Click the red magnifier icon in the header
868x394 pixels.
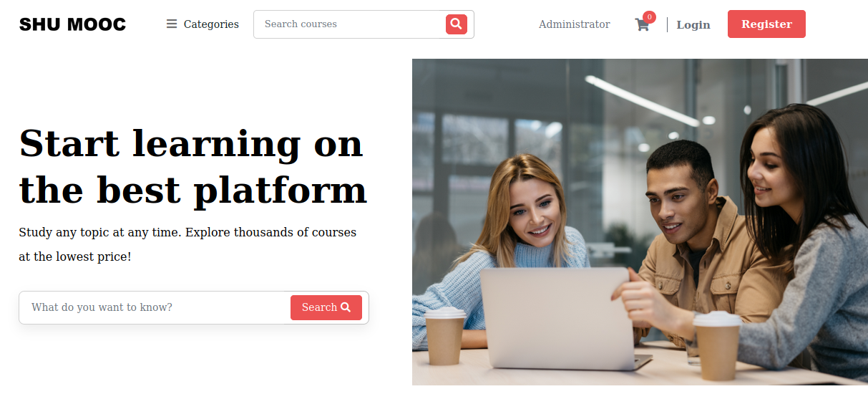pyautogui.click(x=457, y=24)
